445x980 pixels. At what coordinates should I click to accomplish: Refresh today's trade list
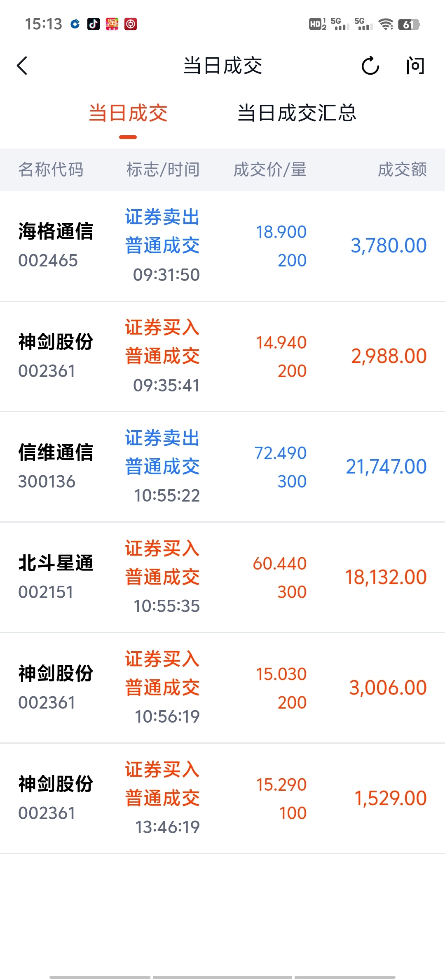point(370,66)
